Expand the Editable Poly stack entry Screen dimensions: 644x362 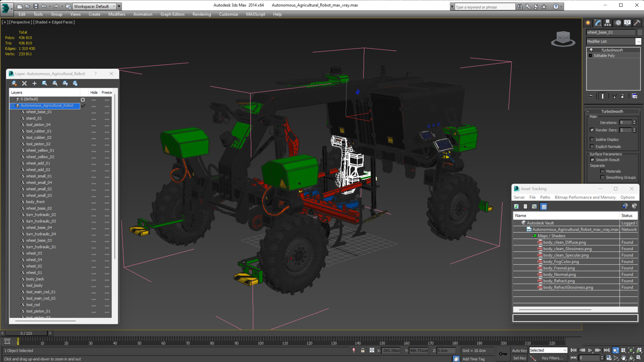click(x=590, y=55)
